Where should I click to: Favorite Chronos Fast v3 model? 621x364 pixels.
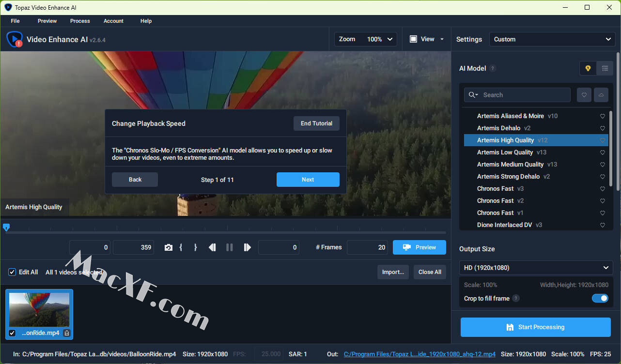603,189
